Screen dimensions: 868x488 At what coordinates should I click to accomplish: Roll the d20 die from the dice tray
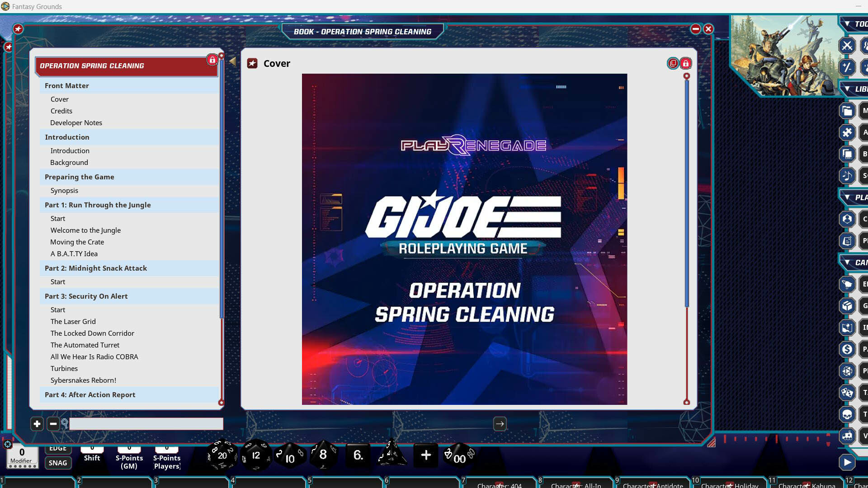point(222,455)
